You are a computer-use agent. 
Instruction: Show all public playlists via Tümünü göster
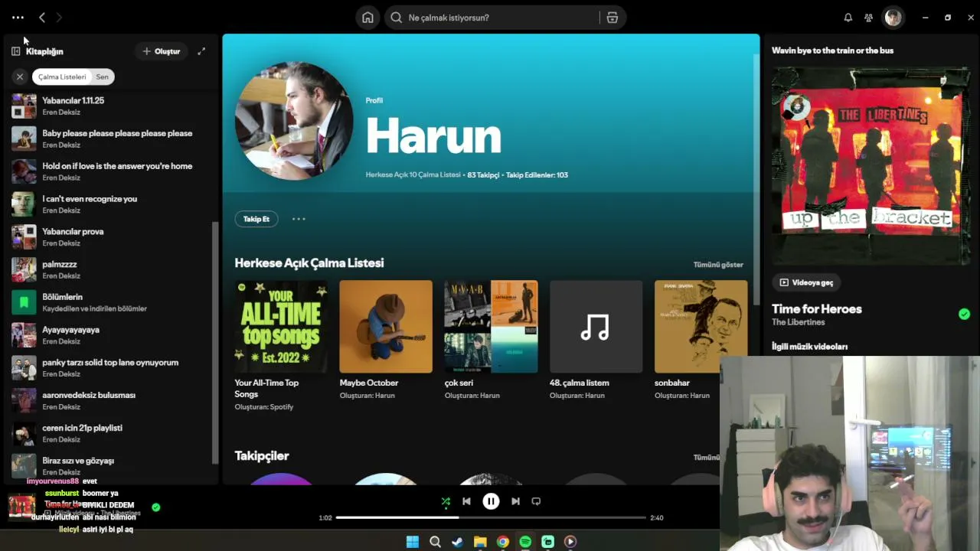(718, 265)
